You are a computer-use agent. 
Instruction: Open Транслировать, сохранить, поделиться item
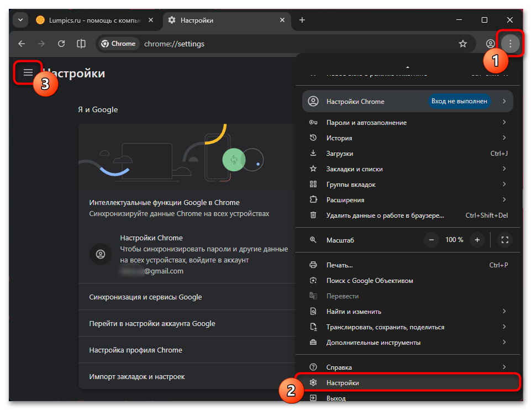click(x=407, y=327)
